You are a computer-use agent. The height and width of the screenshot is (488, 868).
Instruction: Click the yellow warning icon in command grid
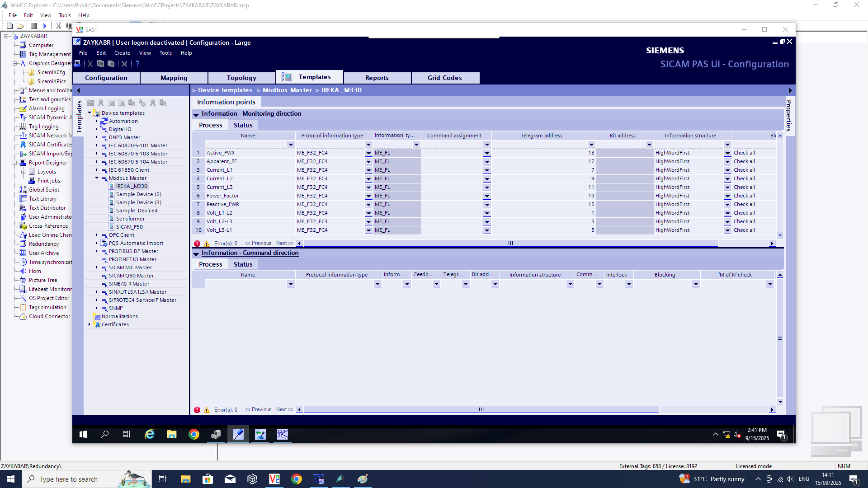pos(207,410)
